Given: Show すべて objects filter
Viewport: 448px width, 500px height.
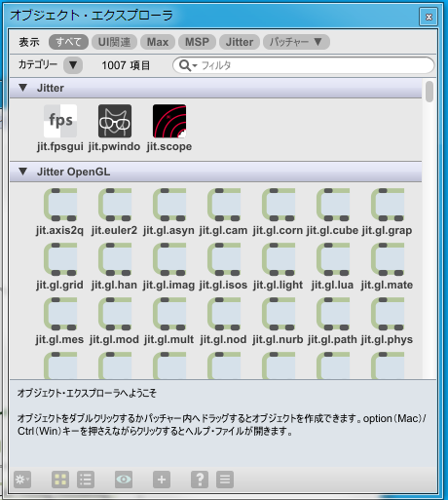Looking at the screenshot, I should point(68,42).
